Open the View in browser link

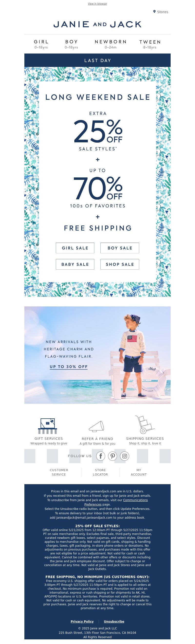(x=97, y=4)
